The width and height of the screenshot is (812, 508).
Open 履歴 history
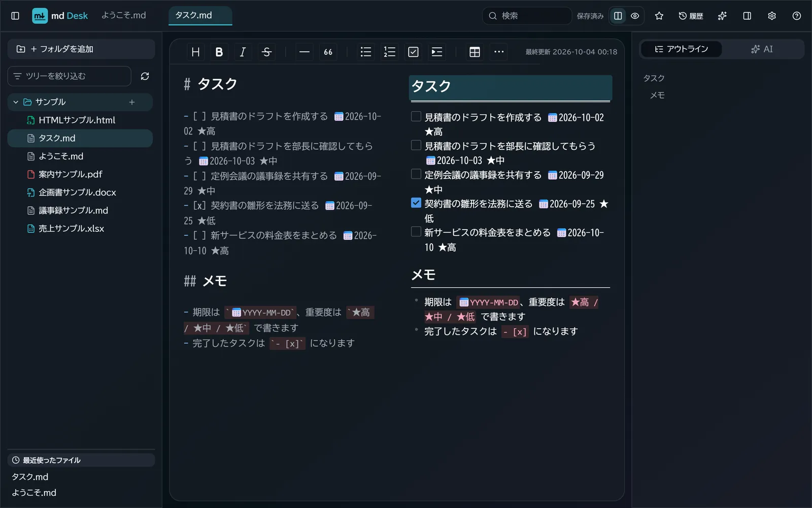coord(691,16)
